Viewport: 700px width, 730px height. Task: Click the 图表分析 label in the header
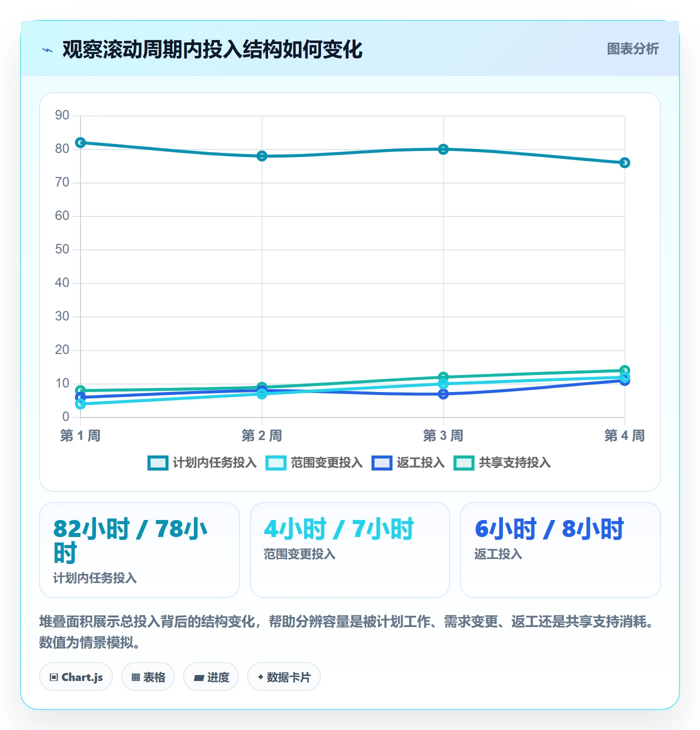tap(632, 49)
